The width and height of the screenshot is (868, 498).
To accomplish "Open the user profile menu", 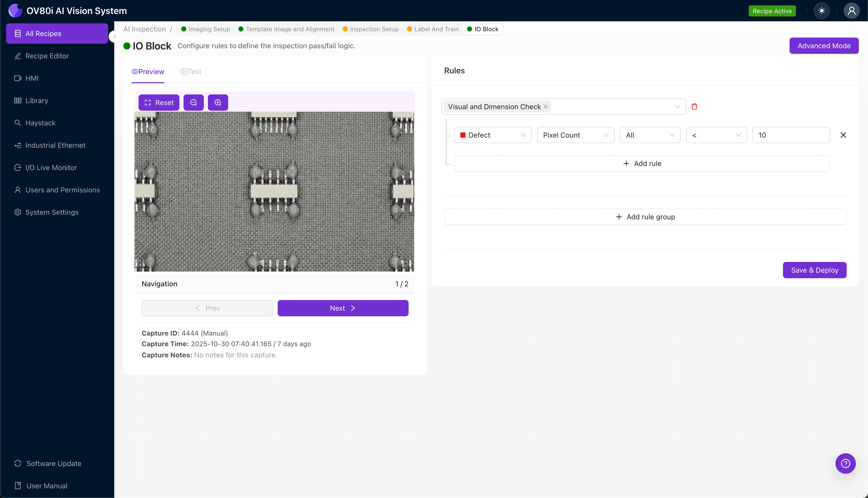I will (851, 11).
